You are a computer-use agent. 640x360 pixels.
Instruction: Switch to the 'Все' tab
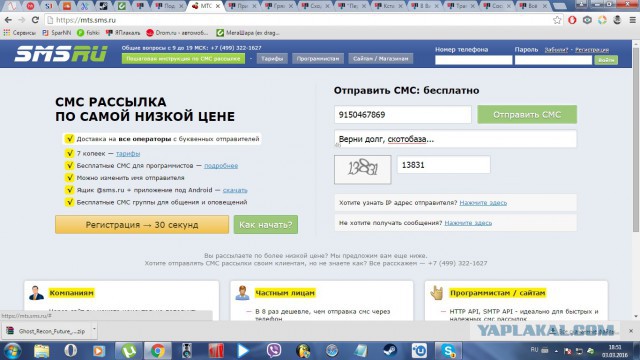pyautogui.click(x=533, y=6)
